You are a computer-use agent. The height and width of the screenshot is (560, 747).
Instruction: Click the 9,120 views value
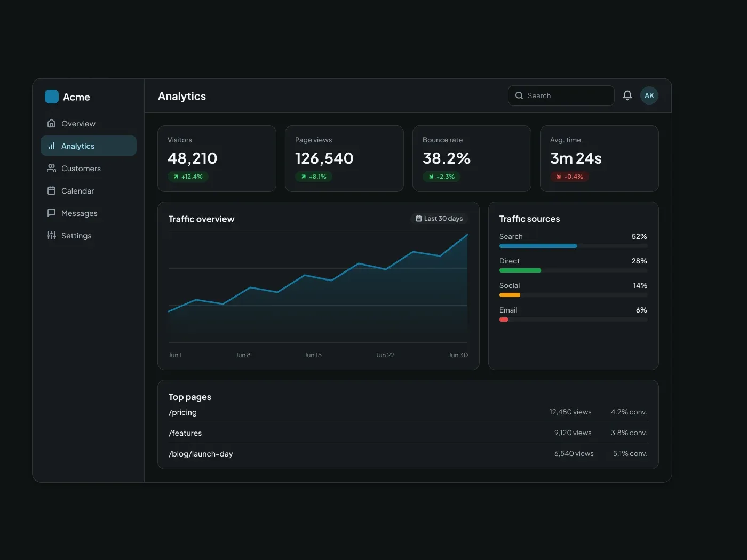coord(573,433)
